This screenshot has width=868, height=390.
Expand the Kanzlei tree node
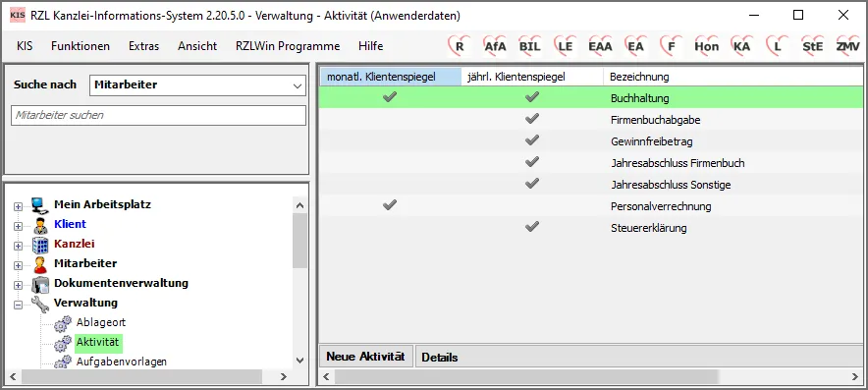tap(18, 246)
